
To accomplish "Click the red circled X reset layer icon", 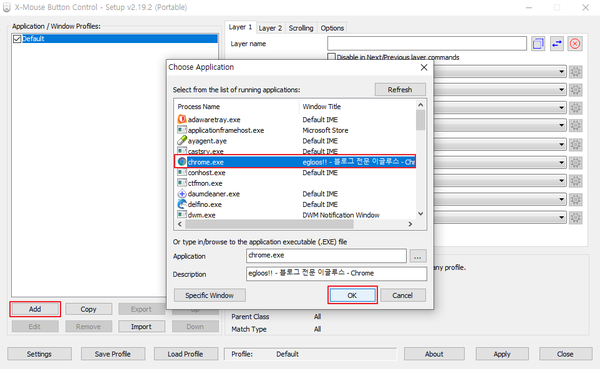I will click(575, 44).
